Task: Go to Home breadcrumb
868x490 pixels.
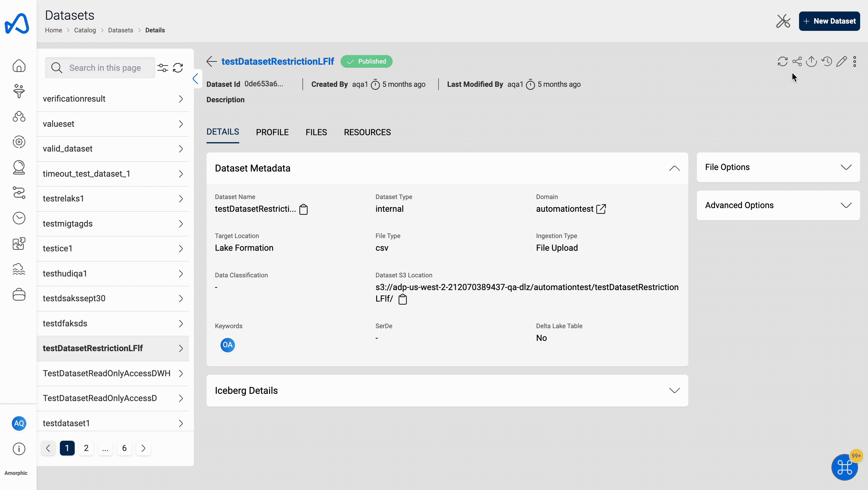Action: tap(54, 30)
